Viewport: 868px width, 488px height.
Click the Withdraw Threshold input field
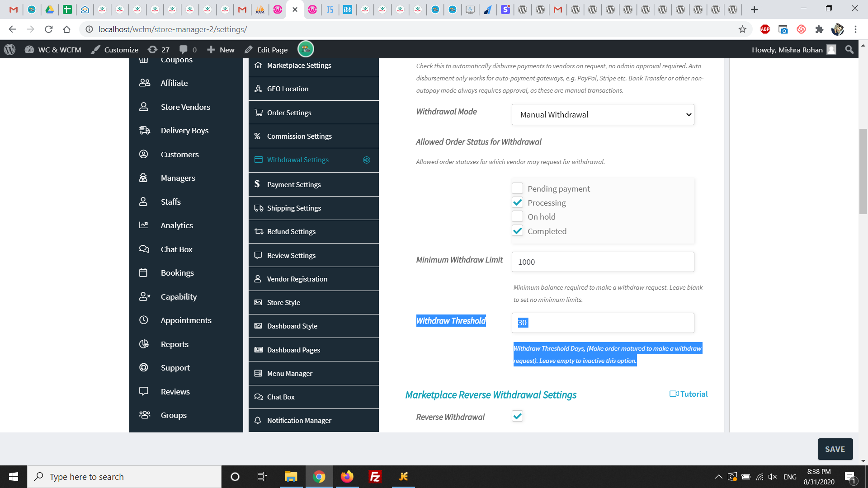click(x=603, y=323)
